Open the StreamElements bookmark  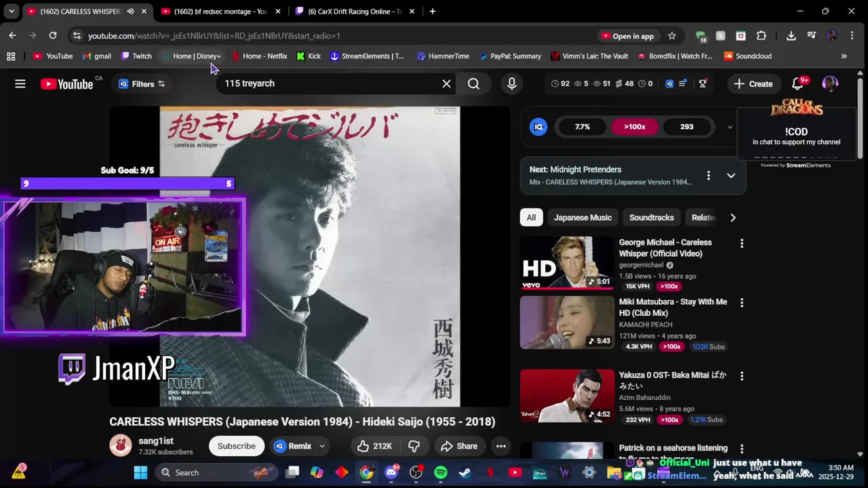coord(367,56)
